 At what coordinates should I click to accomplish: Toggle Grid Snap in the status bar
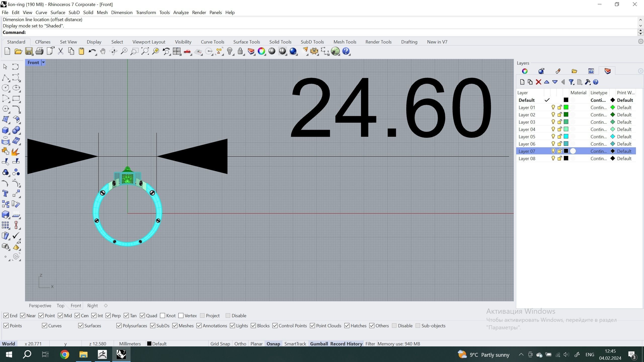tap(220, 344)
